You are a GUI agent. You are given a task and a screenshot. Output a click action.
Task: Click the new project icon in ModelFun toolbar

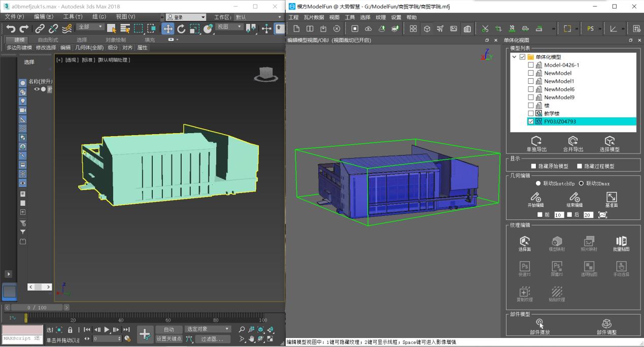pyautogui.click(x=296, y=29)
